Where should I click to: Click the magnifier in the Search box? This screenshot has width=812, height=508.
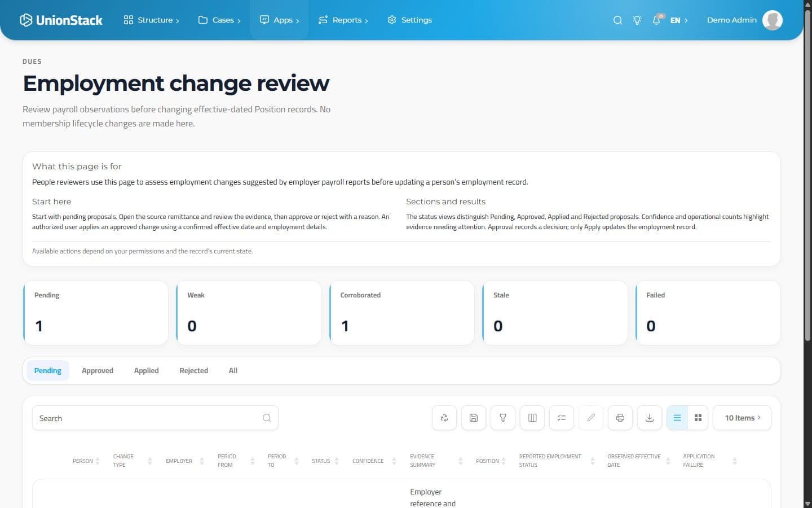(267, 418)
